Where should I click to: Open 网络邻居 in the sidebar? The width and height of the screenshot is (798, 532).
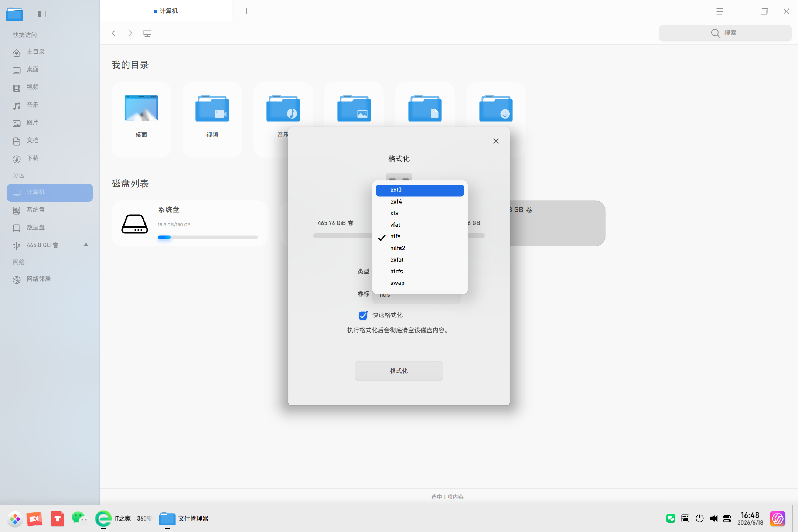(x=50, y=279)
